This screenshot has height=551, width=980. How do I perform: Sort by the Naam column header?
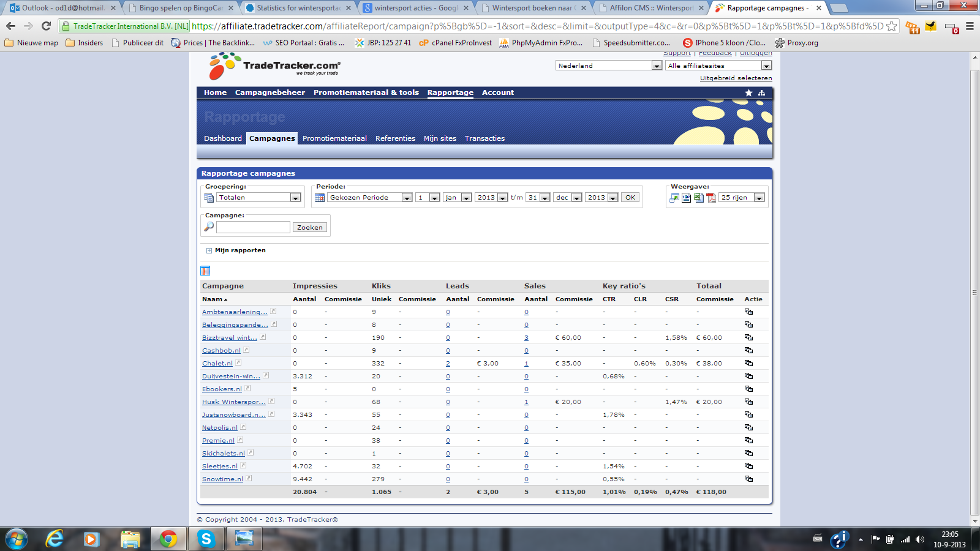click(214, 299)
